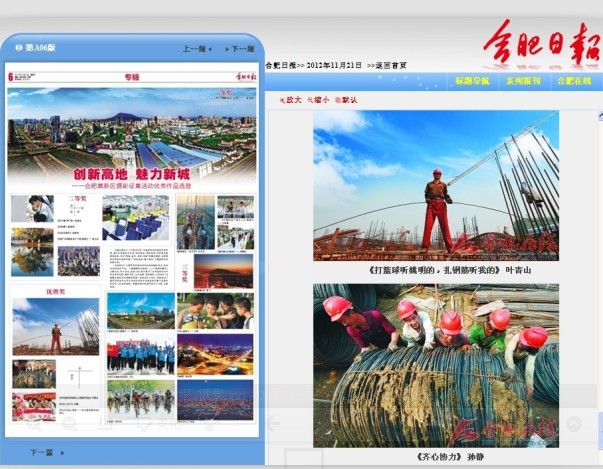Open the 合肥在线 tab
The image size is (603, 469).
tap(573, 81)
